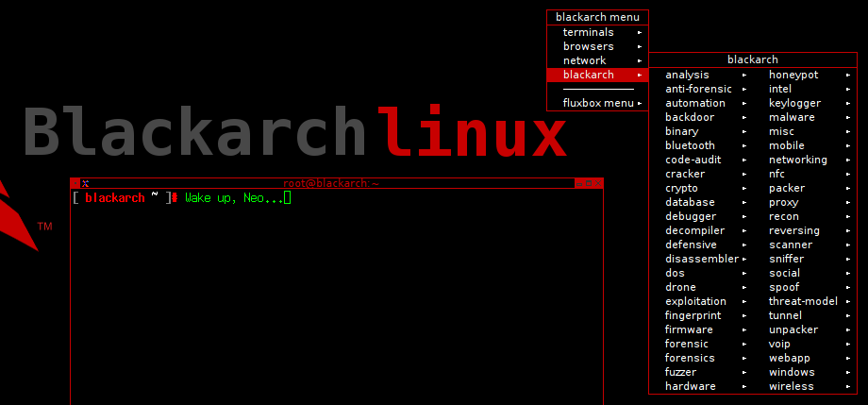868x405 pixels.
Task: Choose the cracker category
Action: [x=701, y=174]
